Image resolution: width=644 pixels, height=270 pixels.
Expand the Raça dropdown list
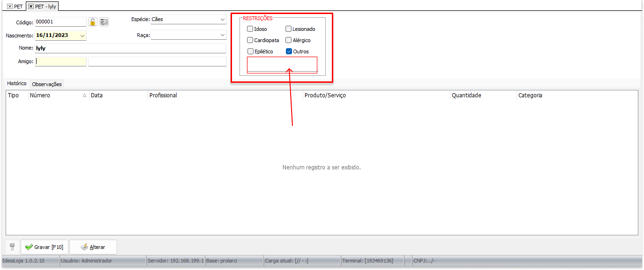[x=222, y=35]
